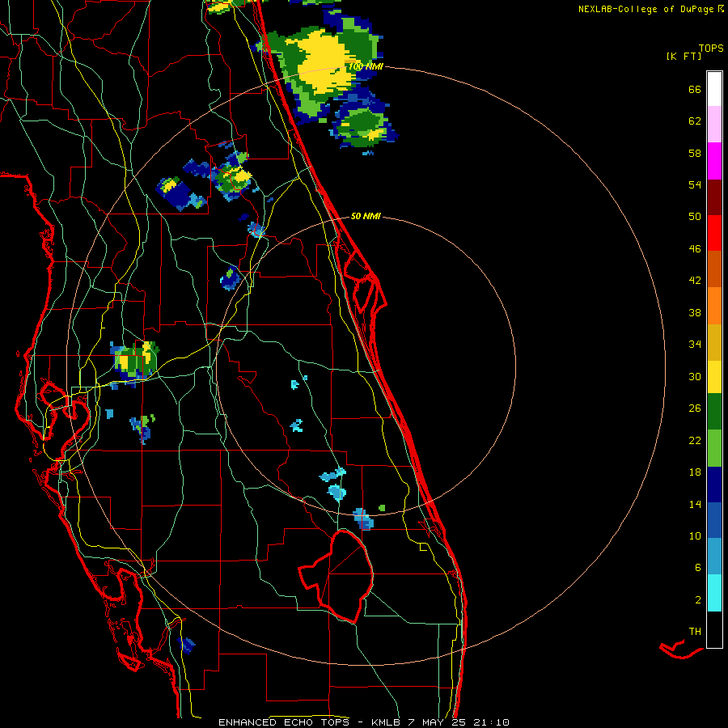
Task: Click the large yellow offshore storm core
Action: coord(325,61)
